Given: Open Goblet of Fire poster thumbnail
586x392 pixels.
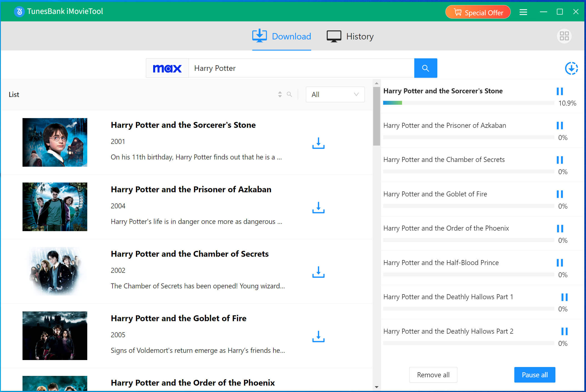Looking at the screenshot, I should point(55,336).
